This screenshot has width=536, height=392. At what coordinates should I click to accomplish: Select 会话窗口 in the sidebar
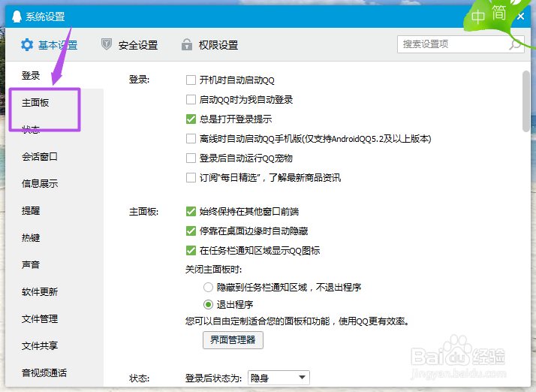click(x=40, y=156)
